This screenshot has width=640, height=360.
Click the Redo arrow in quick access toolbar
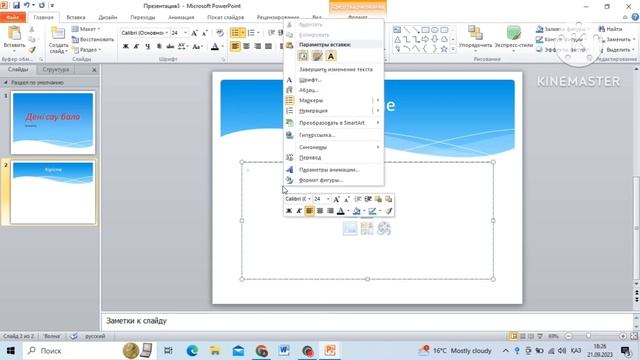coord(42,5)
